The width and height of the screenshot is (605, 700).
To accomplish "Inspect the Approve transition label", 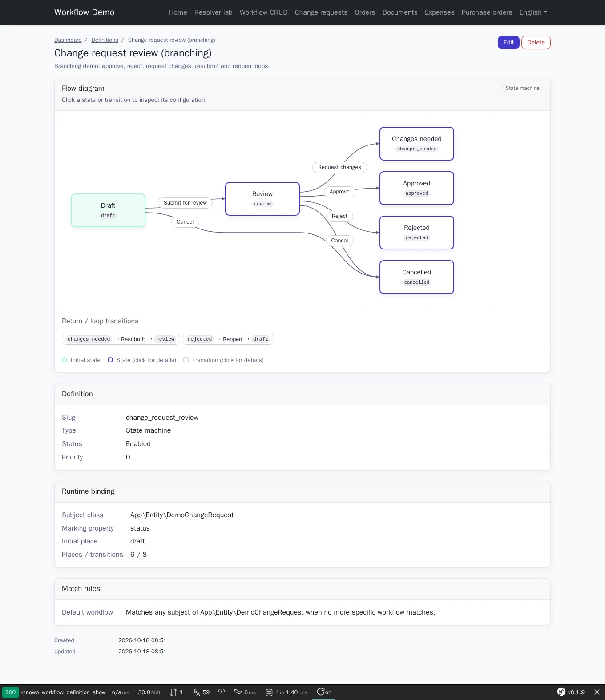I will pyautogui.click(x=339, y=192).
